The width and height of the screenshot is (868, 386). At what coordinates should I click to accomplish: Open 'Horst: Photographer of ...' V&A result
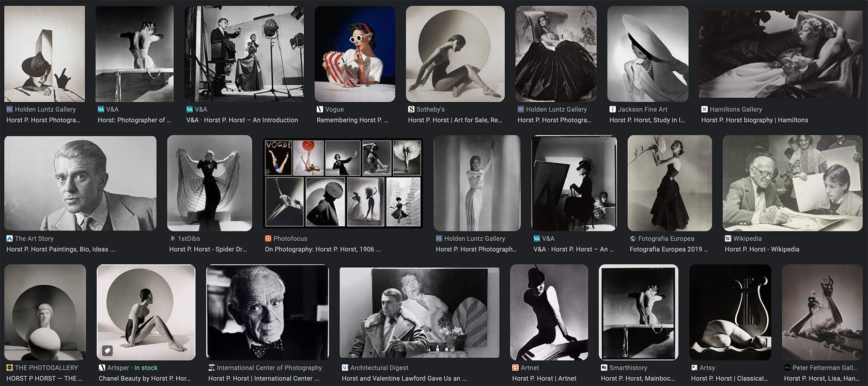point(134,120)
